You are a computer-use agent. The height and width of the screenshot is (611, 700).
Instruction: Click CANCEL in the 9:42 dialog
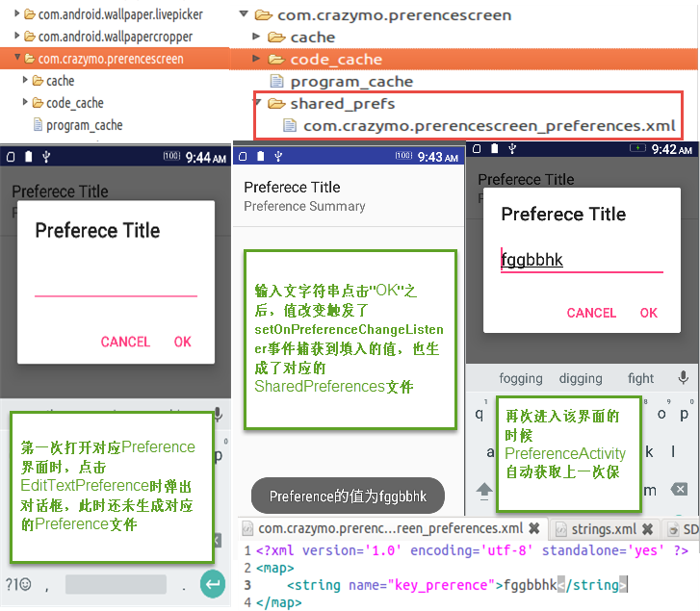(x=591, y=313)
